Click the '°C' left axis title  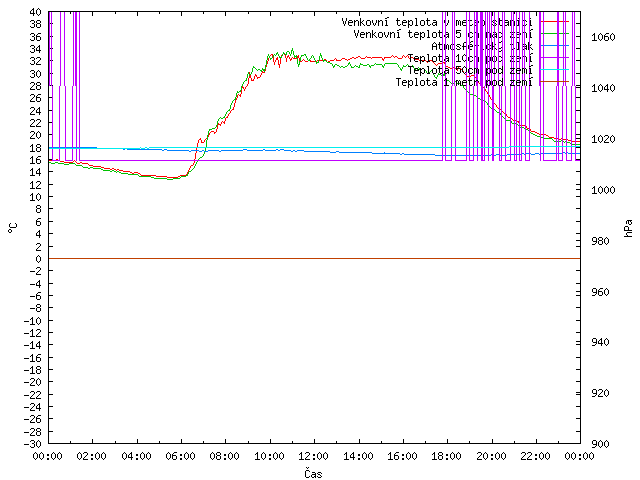(x=13, y=228)
